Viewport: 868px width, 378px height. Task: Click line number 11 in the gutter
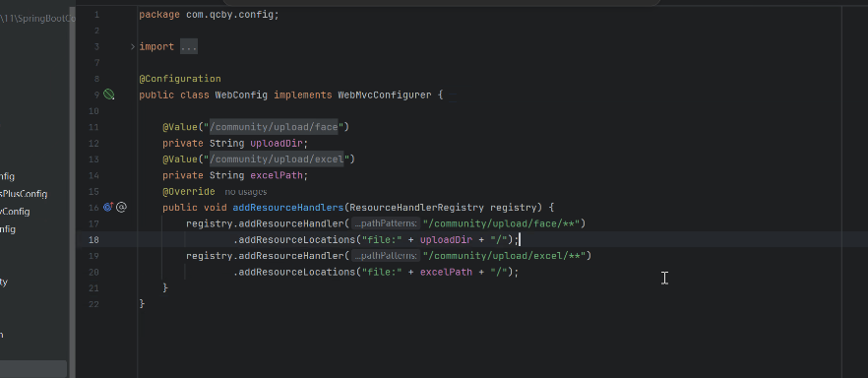93,127
